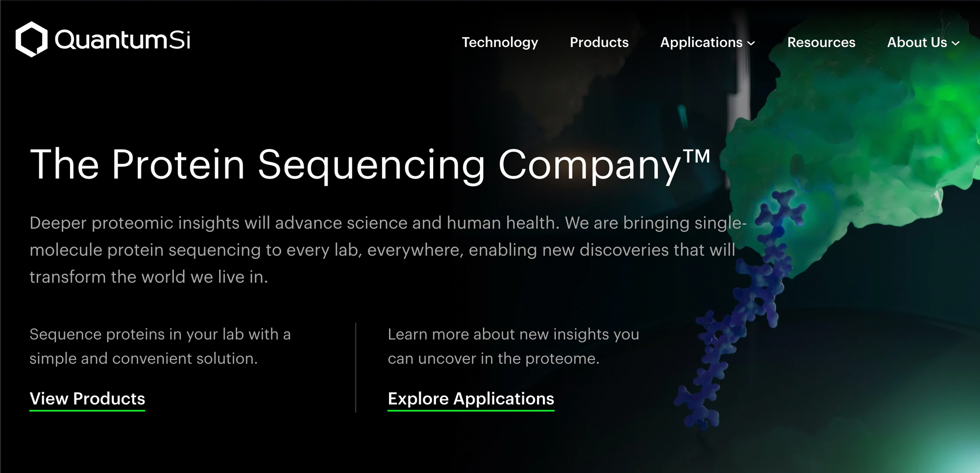Click the Sequence proteins in your lab text
Screen dimensions: 980x473
(x=160, y=346)
